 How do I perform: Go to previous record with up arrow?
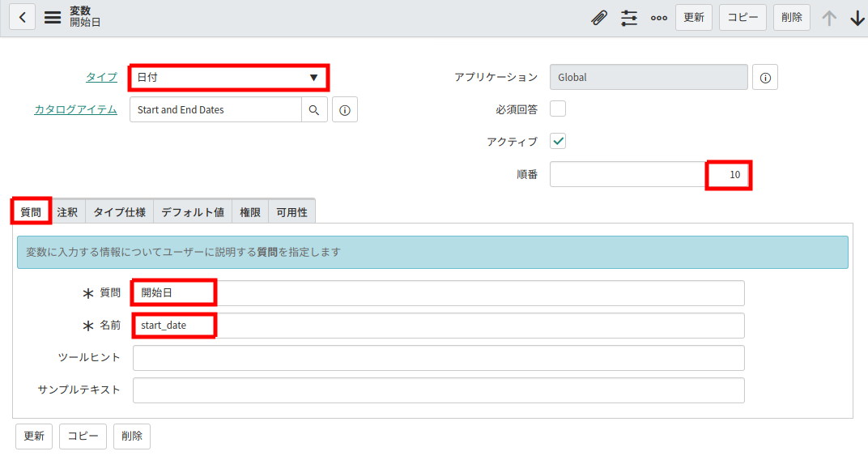click(828, 18)
